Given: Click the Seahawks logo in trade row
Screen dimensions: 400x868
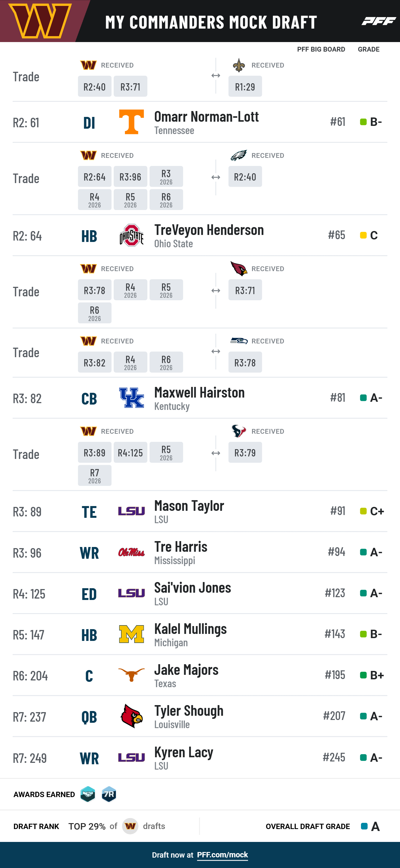Looking at the screenshot, I should pyautogui.click(x=239, y=341).
